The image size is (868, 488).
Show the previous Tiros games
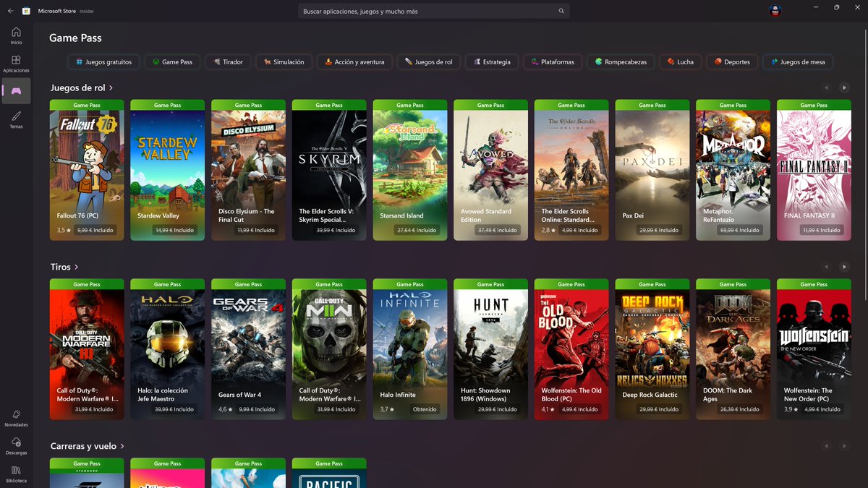point(826,267)
